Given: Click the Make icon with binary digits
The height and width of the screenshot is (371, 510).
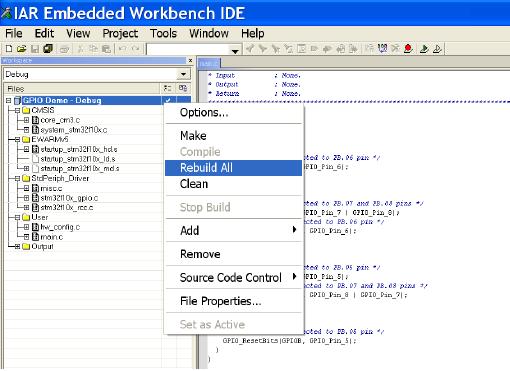Looking at the screenshot, I should [x=382, y=49].
